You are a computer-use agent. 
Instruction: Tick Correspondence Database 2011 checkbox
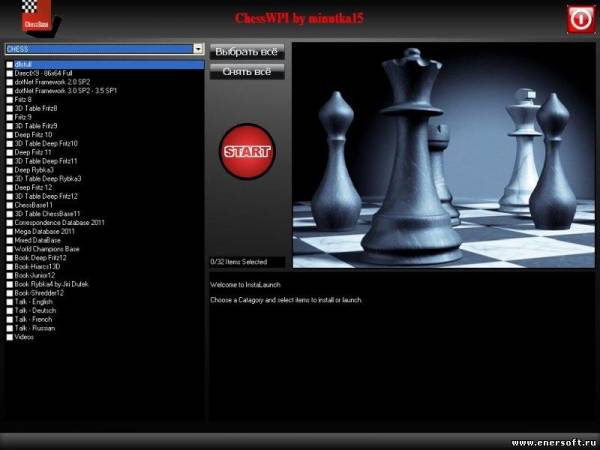(x=10, y=223)
